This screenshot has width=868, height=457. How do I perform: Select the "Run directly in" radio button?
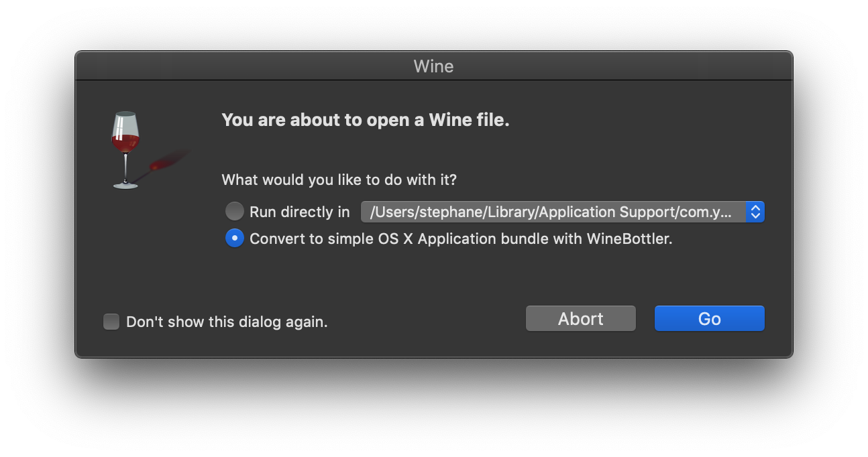235,212
